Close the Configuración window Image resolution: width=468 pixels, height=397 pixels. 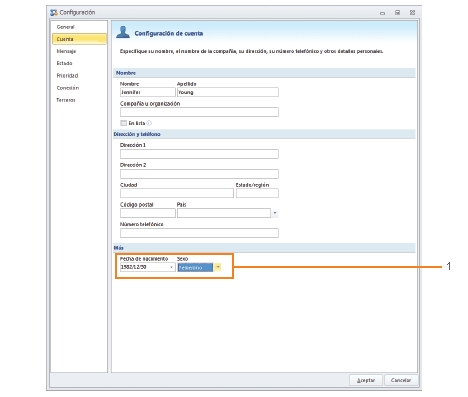click(x=412, y=13)
